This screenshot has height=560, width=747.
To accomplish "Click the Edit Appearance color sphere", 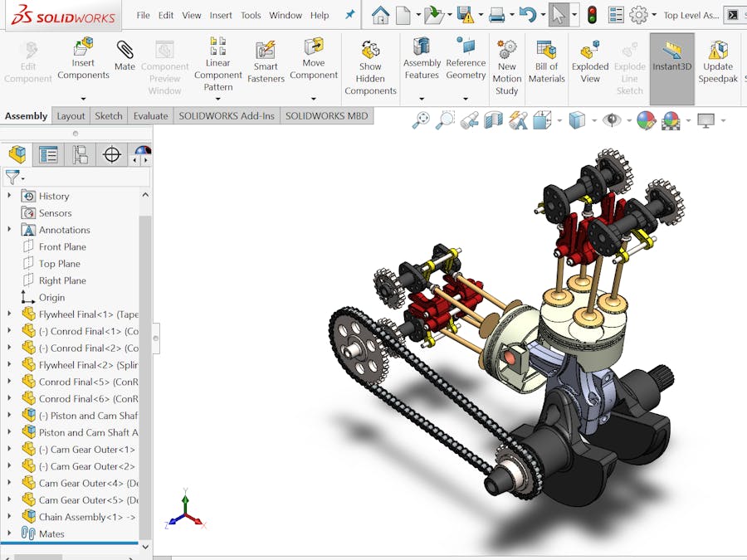I will pos(646,121).
